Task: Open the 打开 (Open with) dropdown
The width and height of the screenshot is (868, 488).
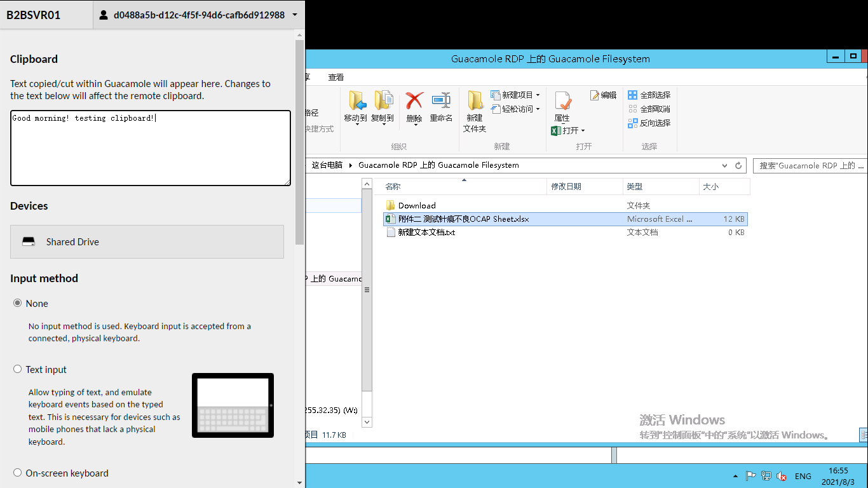Action: (583, 130)
